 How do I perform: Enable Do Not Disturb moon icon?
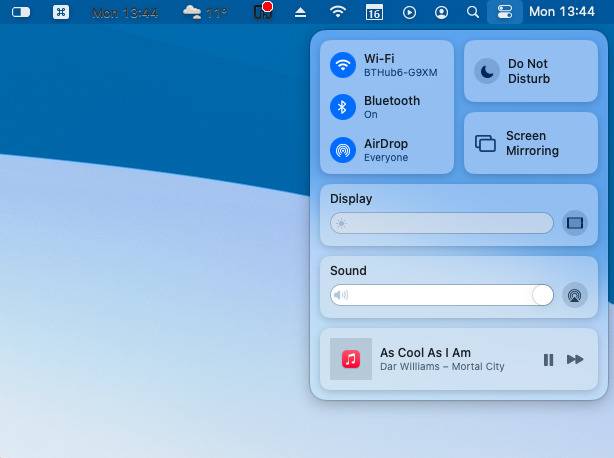click(486, 71)
